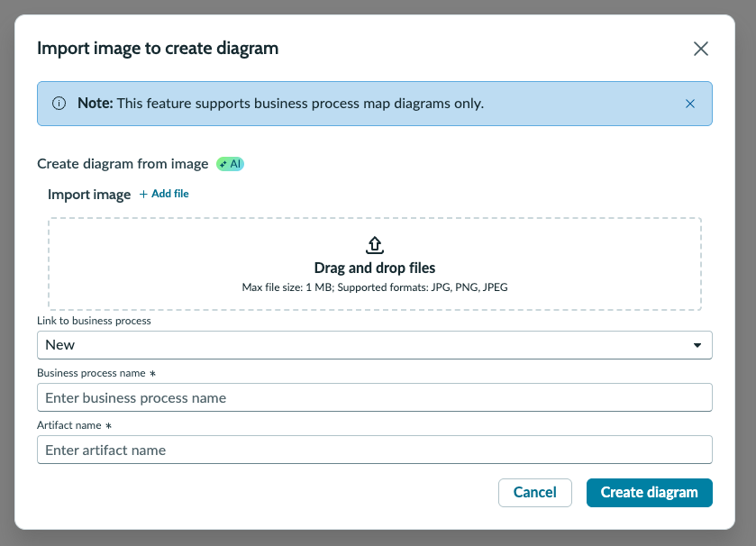Click the upload arrow icon in the drop zone

click(375, 245)
